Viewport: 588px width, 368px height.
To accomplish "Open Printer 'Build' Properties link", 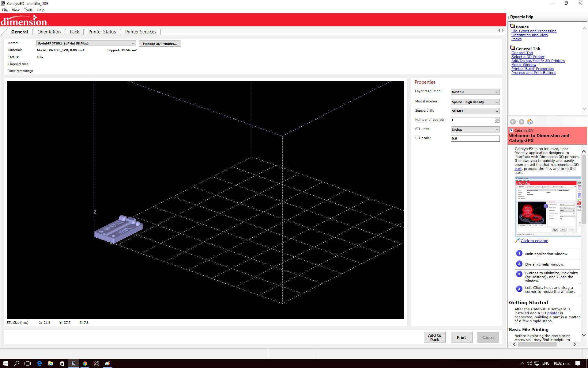I will coord(533,69).
